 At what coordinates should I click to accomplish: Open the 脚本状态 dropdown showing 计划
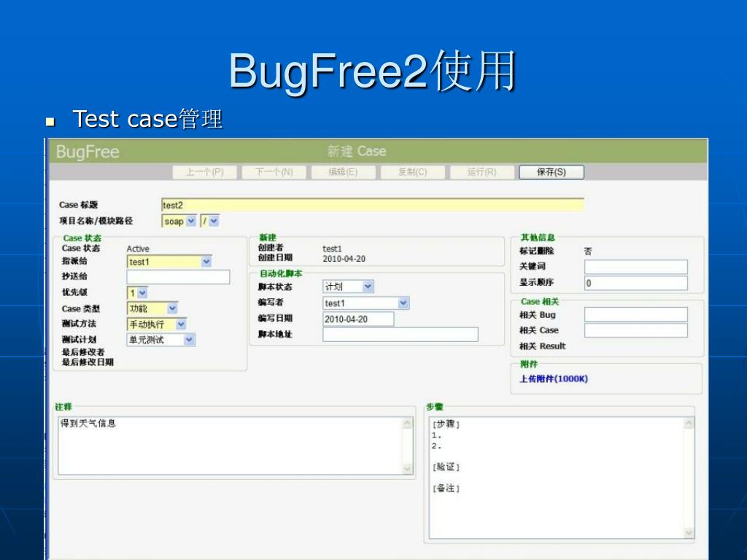(x=348, y=286)
